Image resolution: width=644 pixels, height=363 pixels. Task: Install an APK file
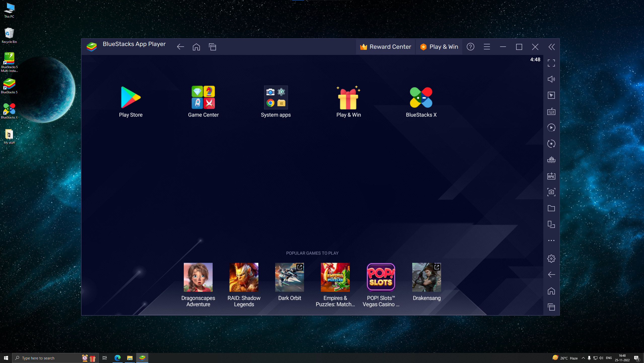click(551, 176)
